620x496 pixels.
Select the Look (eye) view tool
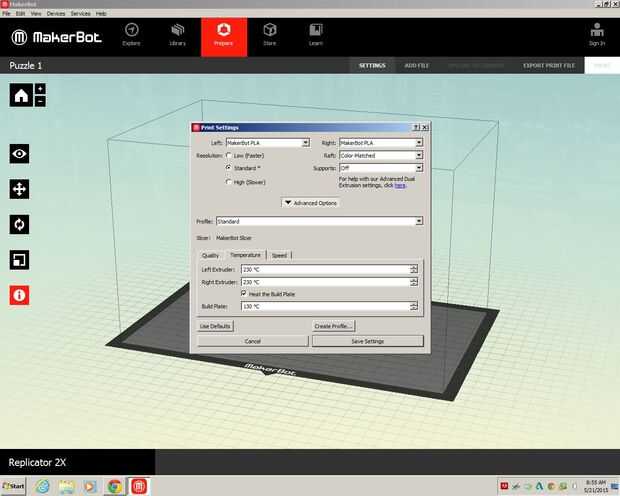tap(19, 153)
